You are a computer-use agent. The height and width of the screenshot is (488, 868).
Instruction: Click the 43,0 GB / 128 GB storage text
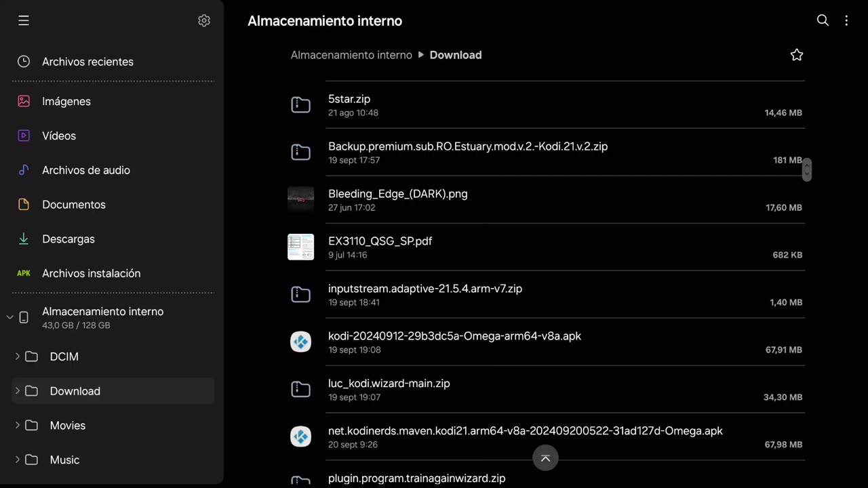[76, 325]
